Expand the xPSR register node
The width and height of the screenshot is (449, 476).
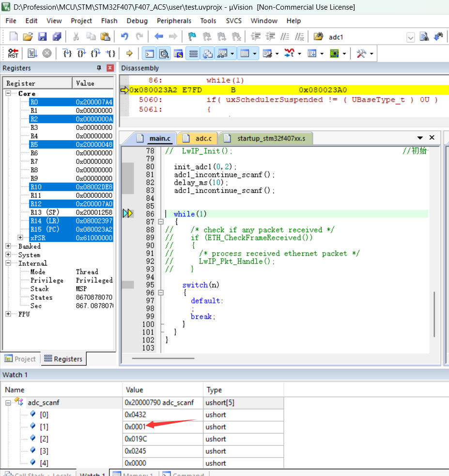point(20,238)
